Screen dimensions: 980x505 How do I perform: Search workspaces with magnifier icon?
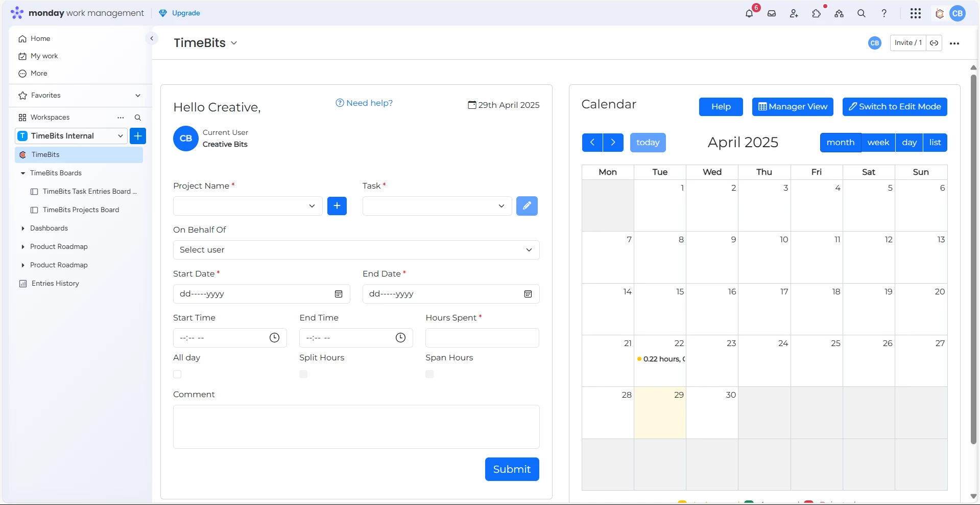click(x=138, y=118)
